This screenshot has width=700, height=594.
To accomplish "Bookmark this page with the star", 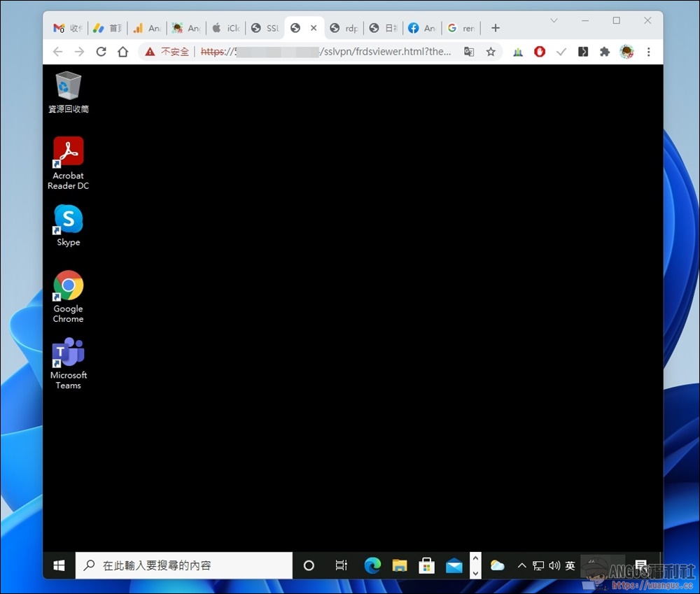I will tap(491, 52).
